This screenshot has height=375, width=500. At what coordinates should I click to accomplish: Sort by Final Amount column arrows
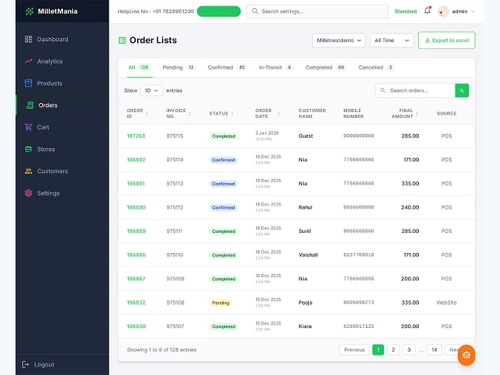point(417,114)
